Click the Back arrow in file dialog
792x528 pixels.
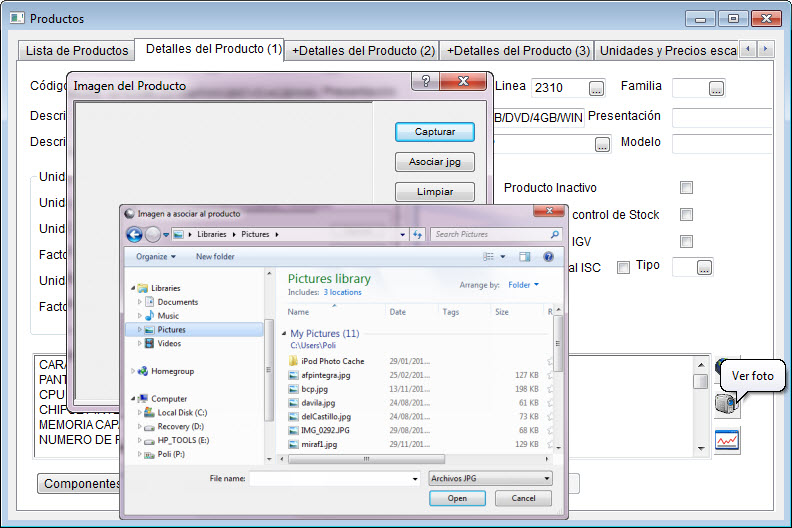(x=134, y=234)
